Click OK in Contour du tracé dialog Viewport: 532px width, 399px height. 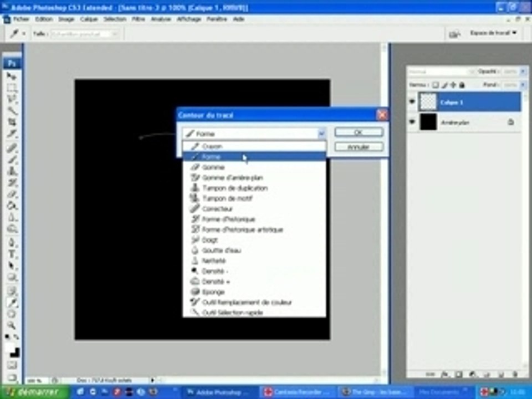click(359, 132)
